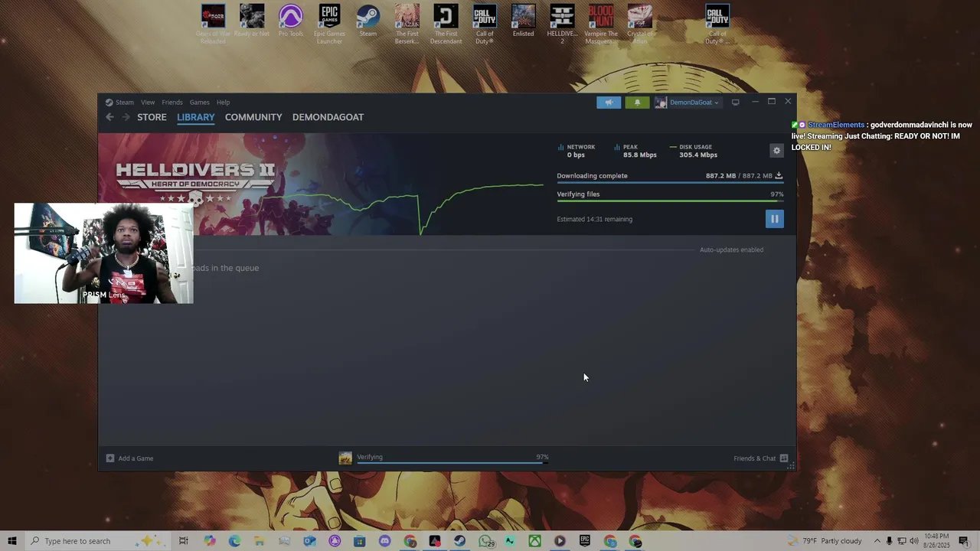
Task: Open Steam notifications bell
Action: (x=637, y=103)
